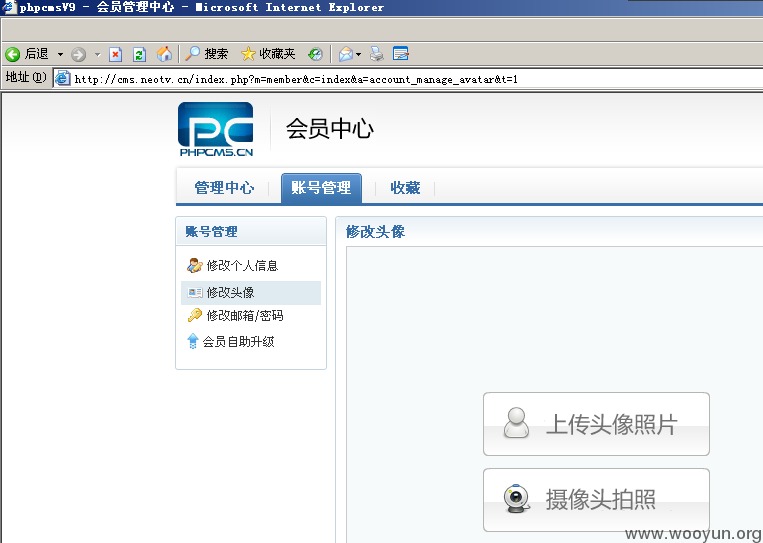Screen dimensions: 763x543
Task: Open the History clock icon
Action: [315, 54]
